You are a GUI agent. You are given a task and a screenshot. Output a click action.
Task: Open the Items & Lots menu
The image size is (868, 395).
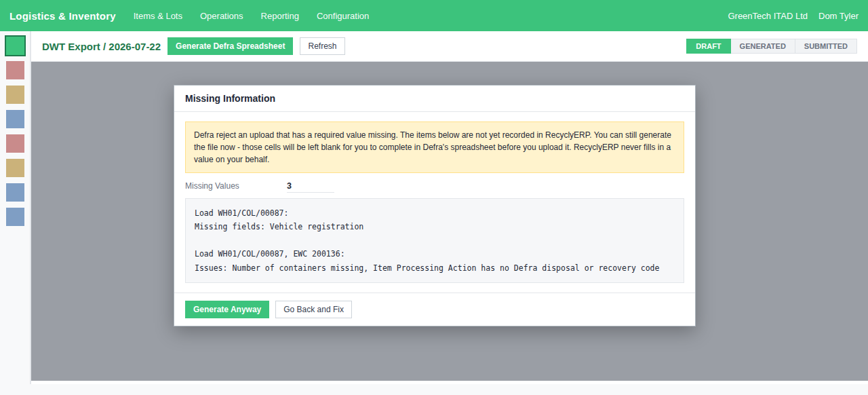[x=158, y=16]
